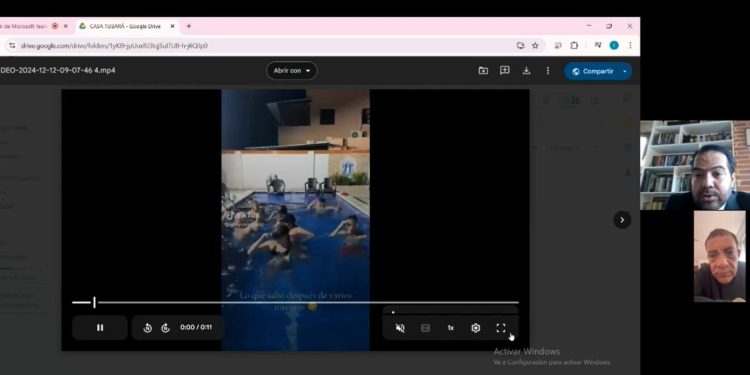The image size is (750, 375).
Task: Open more actions three-dot menu
Action: pos(548,71)
